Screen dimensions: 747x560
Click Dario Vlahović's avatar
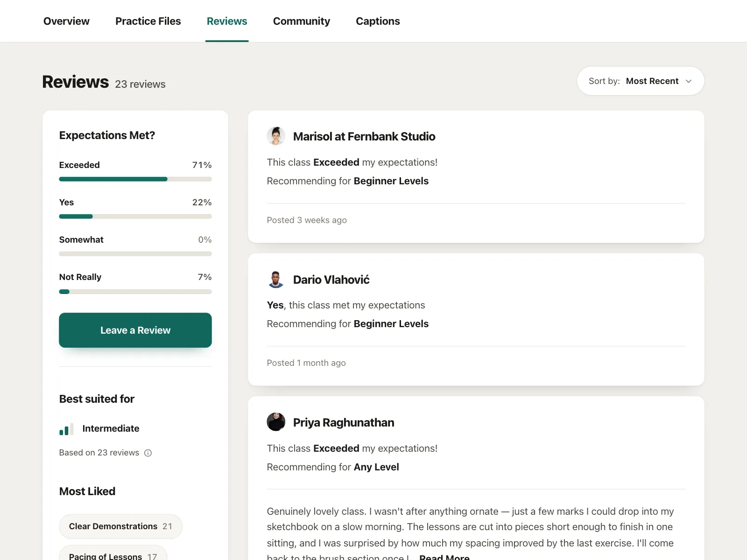click(276, 279)
